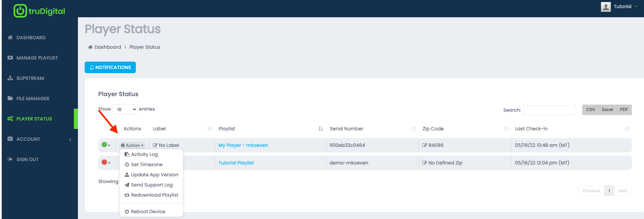Select Reboot Device menu entry
This screenshot has width=644, height=219.
point(151,212)
